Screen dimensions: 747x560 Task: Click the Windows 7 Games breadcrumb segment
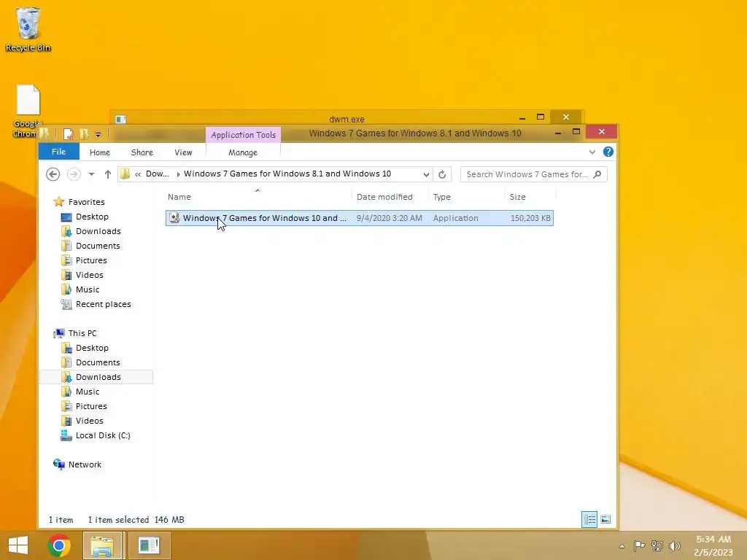(287, 174)
